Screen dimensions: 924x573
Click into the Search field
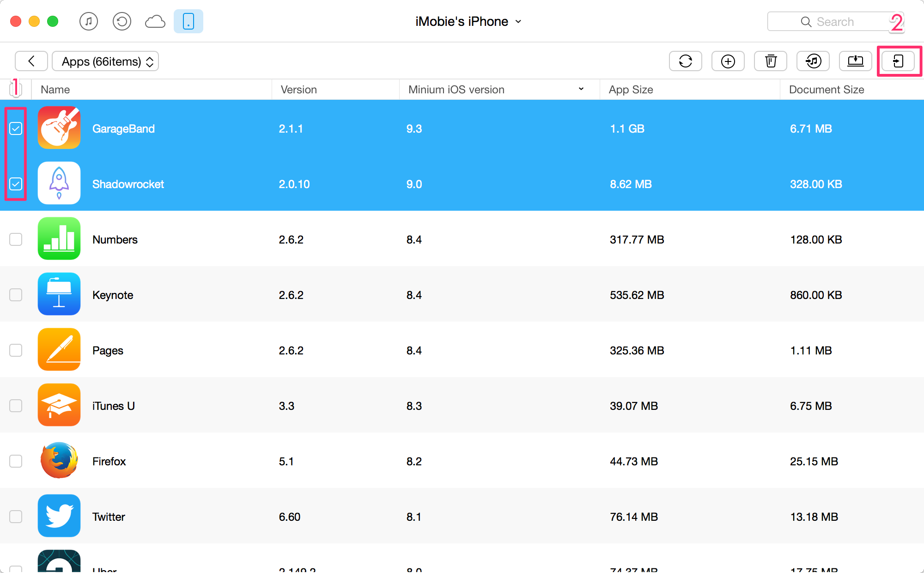click(x=835, y=21)
